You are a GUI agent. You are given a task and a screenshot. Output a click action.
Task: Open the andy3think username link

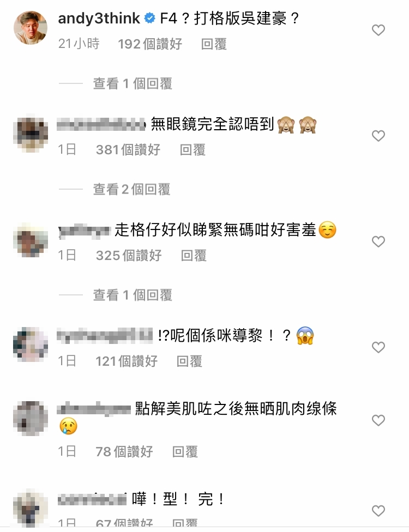(99, 19)
